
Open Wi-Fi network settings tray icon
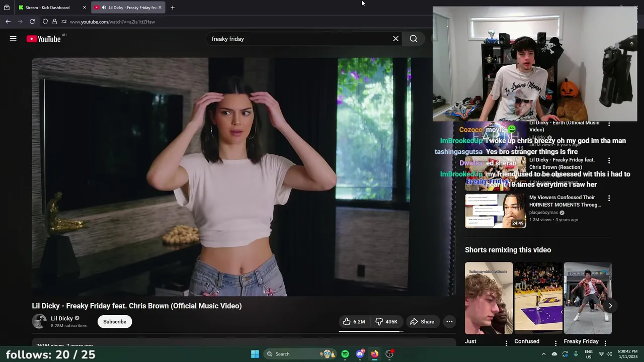pos(601,354)
